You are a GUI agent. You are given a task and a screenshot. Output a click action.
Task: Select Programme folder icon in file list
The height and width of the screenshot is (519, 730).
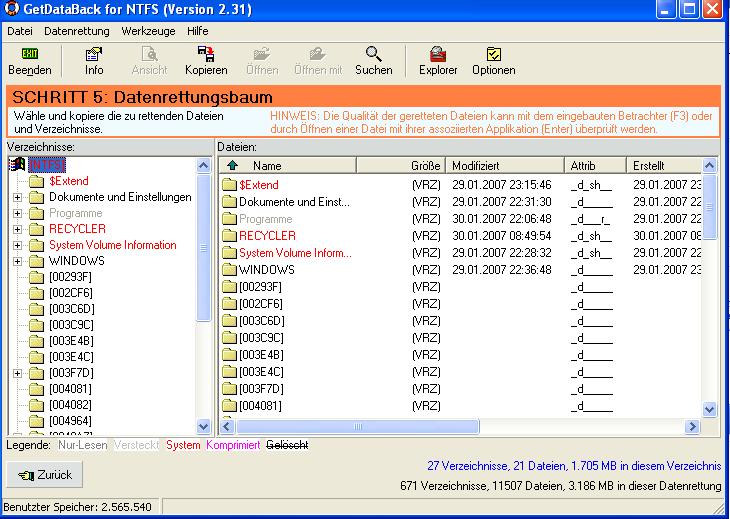point(229,219)
